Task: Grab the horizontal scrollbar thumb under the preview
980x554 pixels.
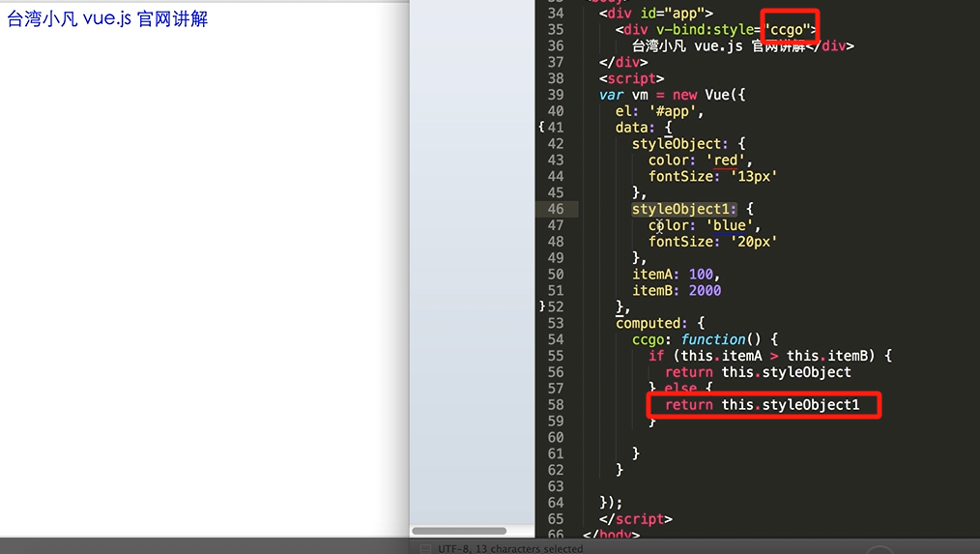Action: coord(459,531)
